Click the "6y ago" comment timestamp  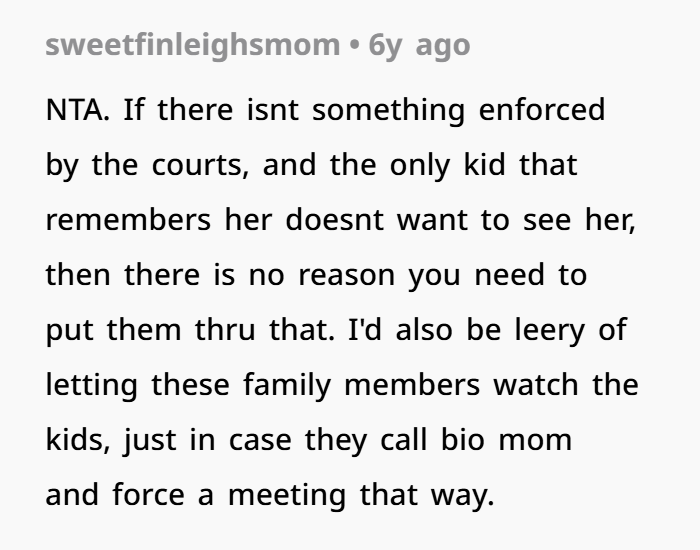[419, 45]
